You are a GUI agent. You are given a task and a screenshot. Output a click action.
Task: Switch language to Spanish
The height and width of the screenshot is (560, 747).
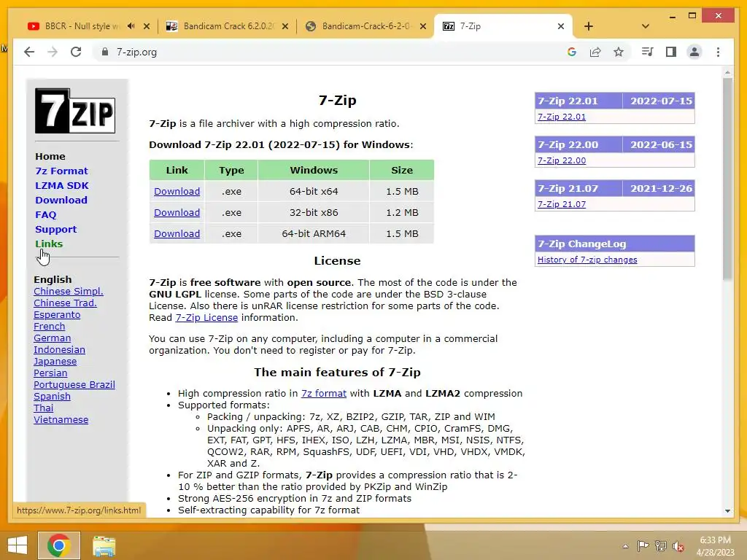[52, 396]
